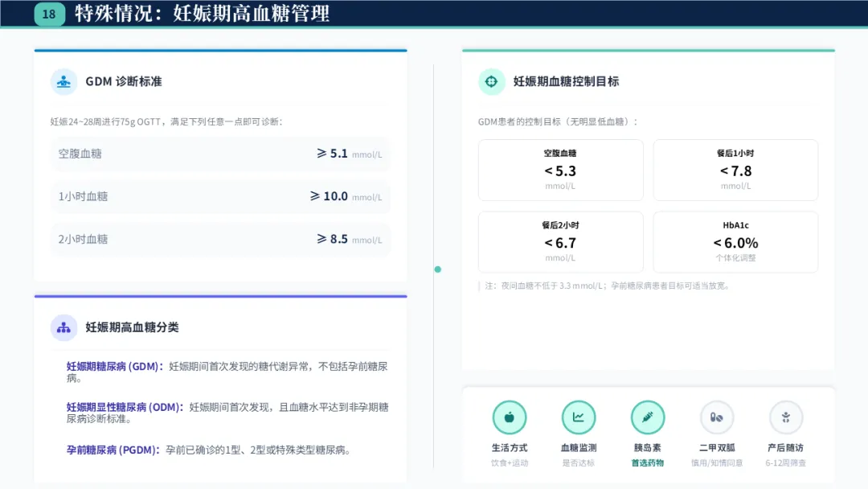Click the 妊娠期高血糖分类 hierarchy icon
Viewport: 868px width, 489px height.
(63, 328)
